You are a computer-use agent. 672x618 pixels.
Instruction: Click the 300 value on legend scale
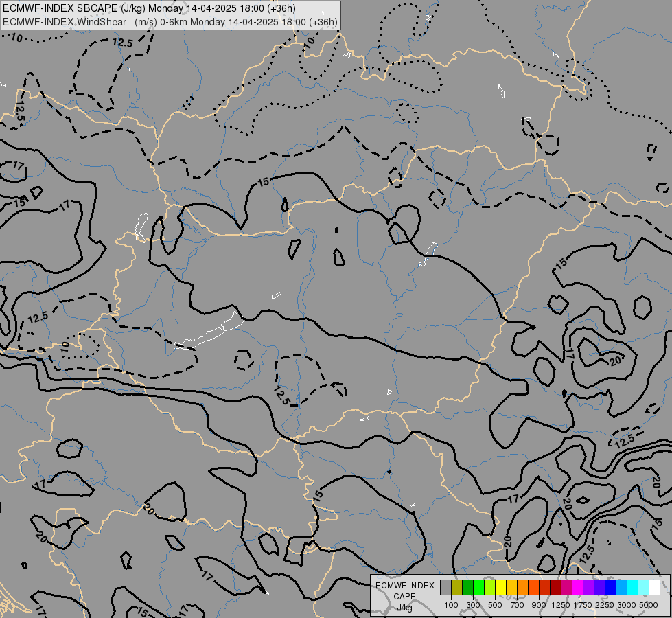click(473, 605)
